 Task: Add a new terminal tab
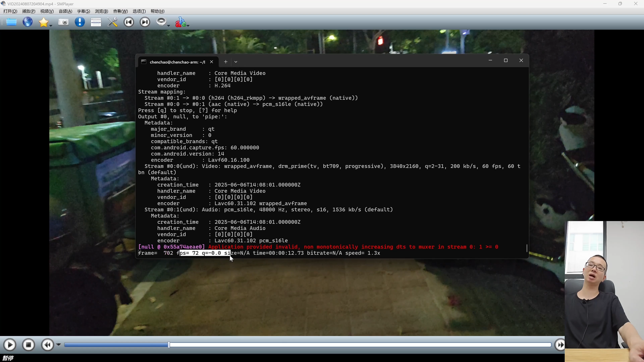coord(226,62)
